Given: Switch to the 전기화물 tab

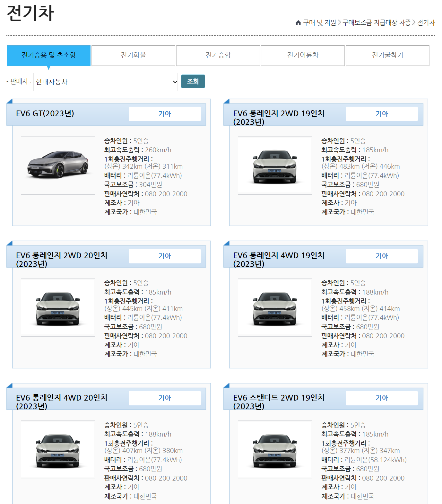Looking at the screenshot, I should coord(133,55).
